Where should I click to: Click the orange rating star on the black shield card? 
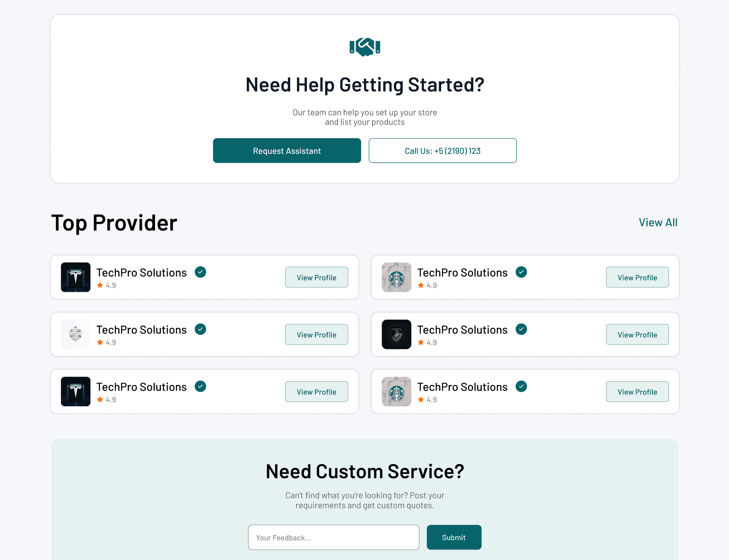[421, 342]
